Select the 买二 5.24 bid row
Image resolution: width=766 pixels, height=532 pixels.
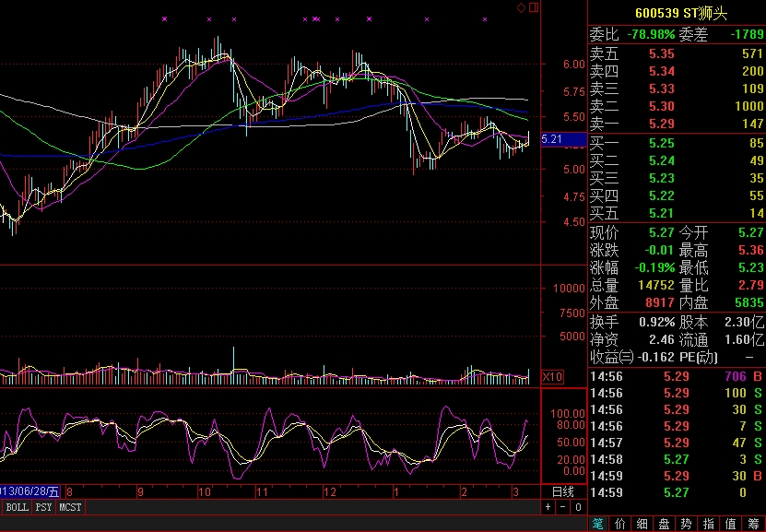click(x=677, y=160)
